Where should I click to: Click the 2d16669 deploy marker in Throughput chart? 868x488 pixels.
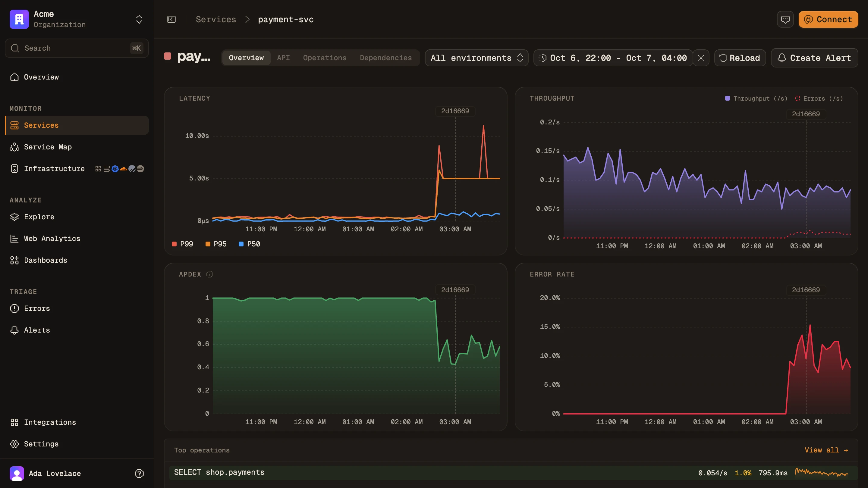coord(806,114)
